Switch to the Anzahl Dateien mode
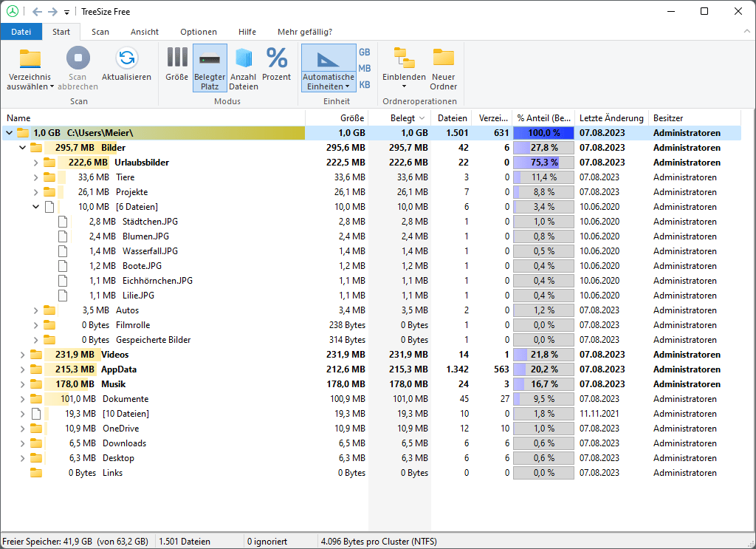 (x=244, y=67)
